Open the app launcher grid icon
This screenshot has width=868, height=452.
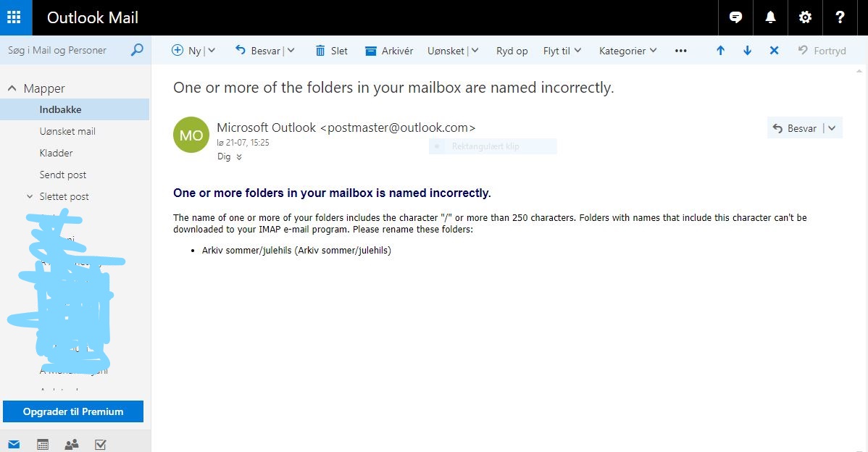(14, 17)
